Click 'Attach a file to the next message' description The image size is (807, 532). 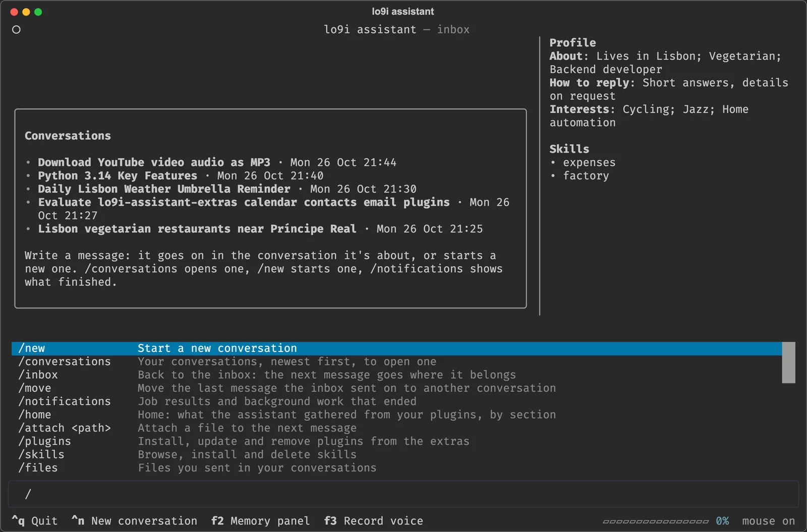click(x=247, y=428)
